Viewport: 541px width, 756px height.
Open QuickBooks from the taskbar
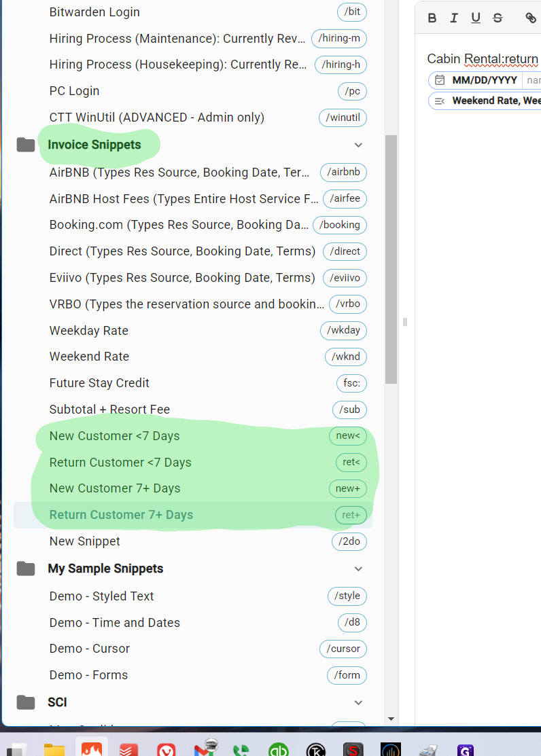pos(279,749)
